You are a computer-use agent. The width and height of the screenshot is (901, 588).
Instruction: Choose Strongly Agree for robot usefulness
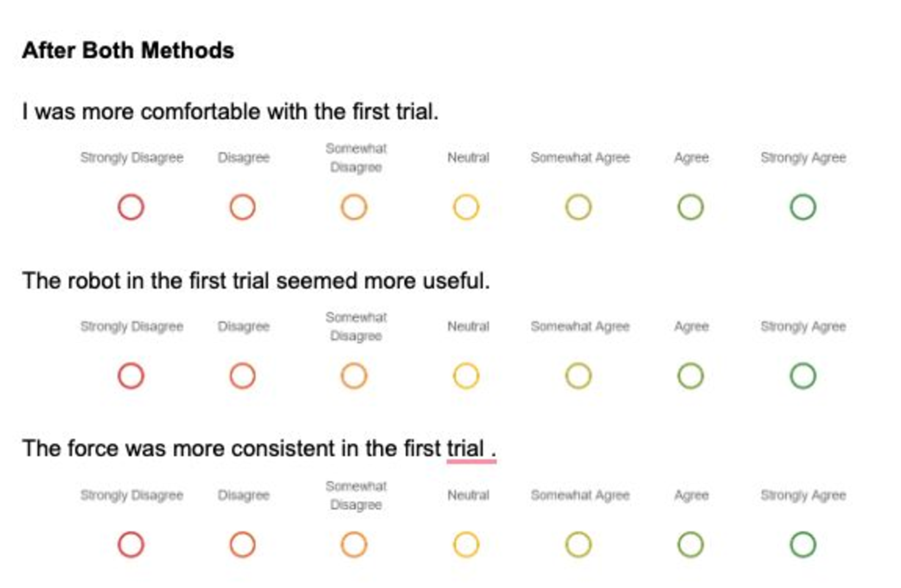[803, 376]
